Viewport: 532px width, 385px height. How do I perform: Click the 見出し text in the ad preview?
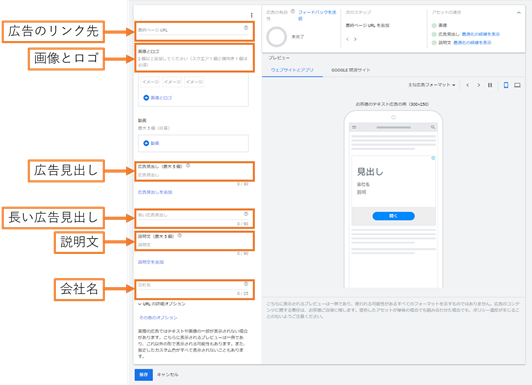point(370,172)
